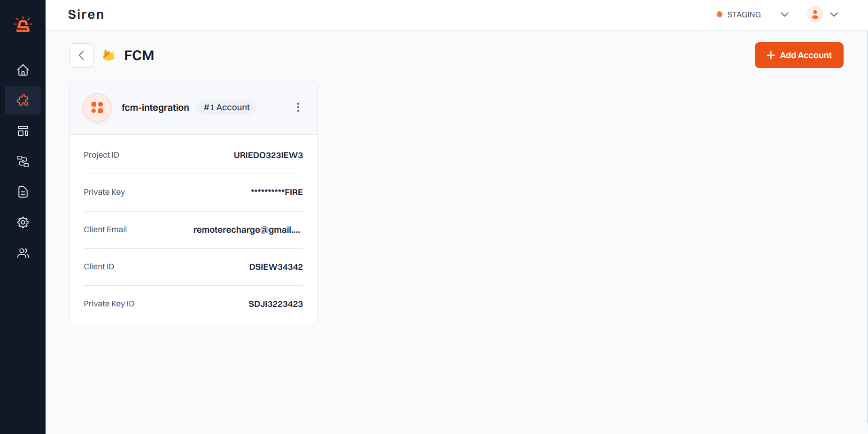Open the Home page from sidebar
Screen dimensions: 868x434
[23, 70]
